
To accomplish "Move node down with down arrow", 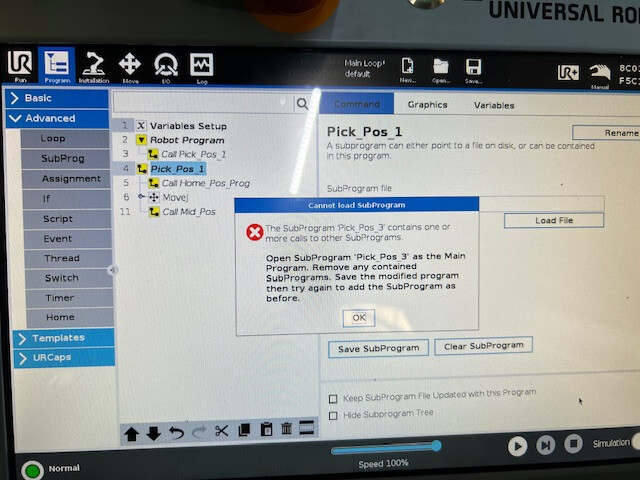I will click(154, 433).
